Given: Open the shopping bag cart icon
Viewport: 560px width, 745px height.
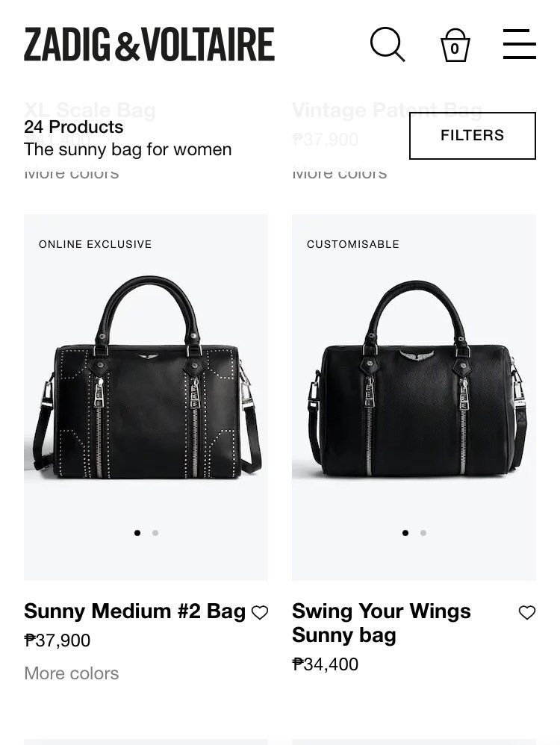Looking at the screenshot, I should (x=455, y=45).
